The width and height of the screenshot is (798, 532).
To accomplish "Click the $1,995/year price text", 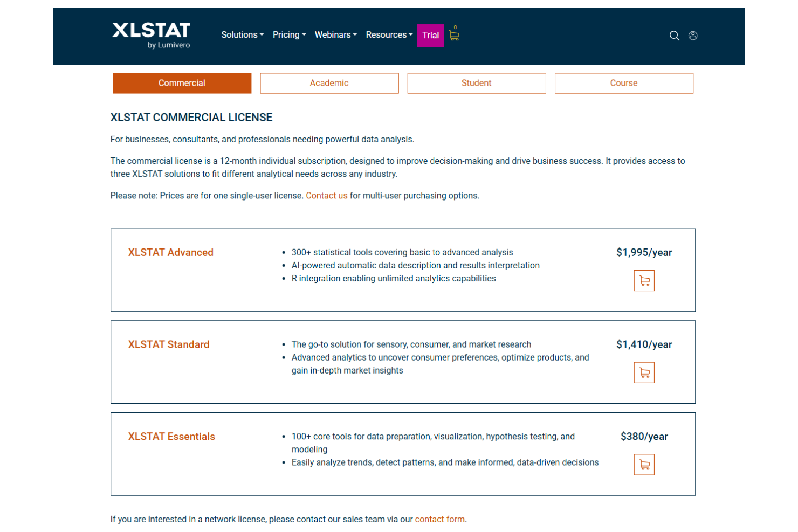I will 644,253.
